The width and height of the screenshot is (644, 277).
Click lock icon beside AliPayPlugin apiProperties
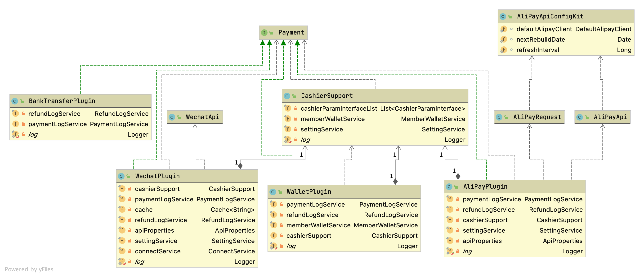tap(457, 241)
